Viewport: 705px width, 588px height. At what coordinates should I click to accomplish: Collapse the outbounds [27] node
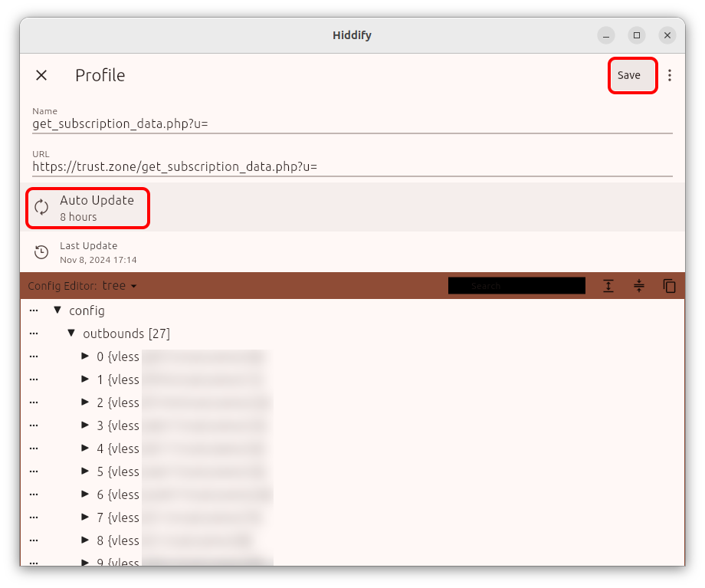(x=71, y=333)
